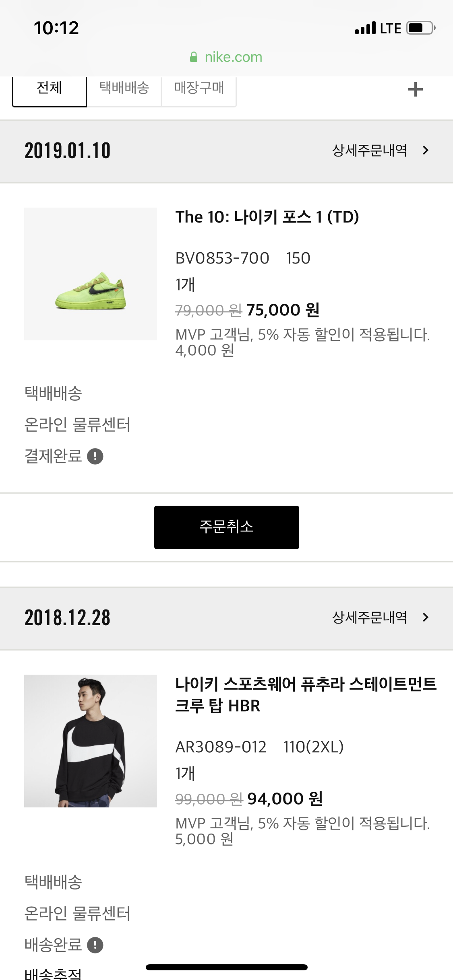This screenshot has height=980, width=453.
Task: Tap info icon beside 배송완료 status
Action: click(x=95, y=945)
